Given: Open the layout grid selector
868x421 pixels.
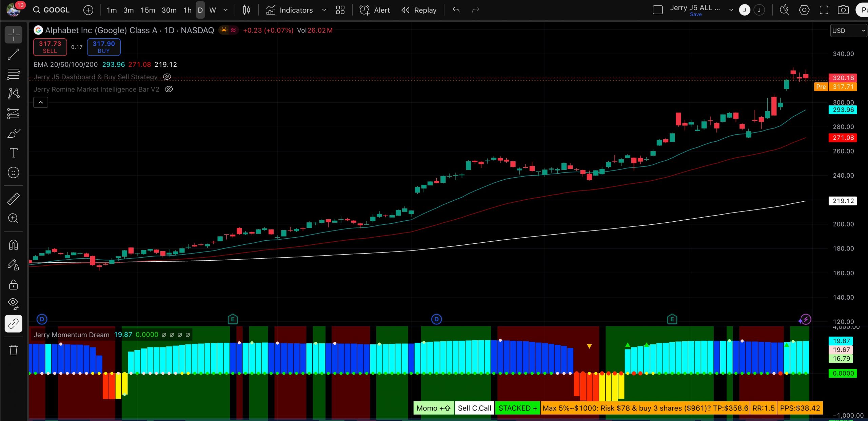Looking at the screenshot, I should (x=340, y=10).
